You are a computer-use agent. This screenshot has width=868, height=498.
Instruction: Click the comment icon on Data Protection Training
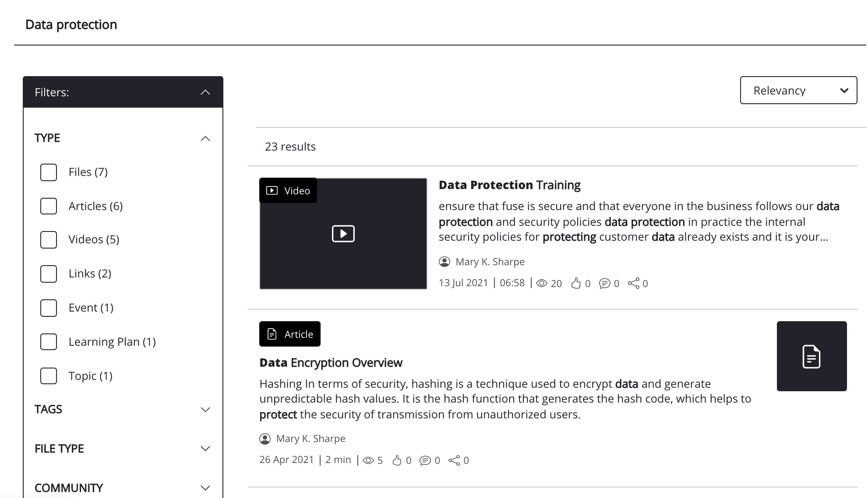[x=604, y=284]
